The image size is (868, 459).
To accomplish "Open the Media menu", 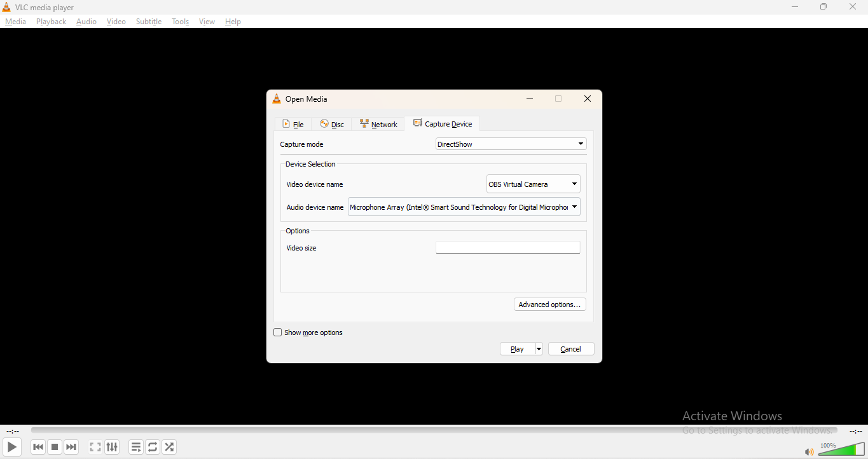I will pos(16,22).
